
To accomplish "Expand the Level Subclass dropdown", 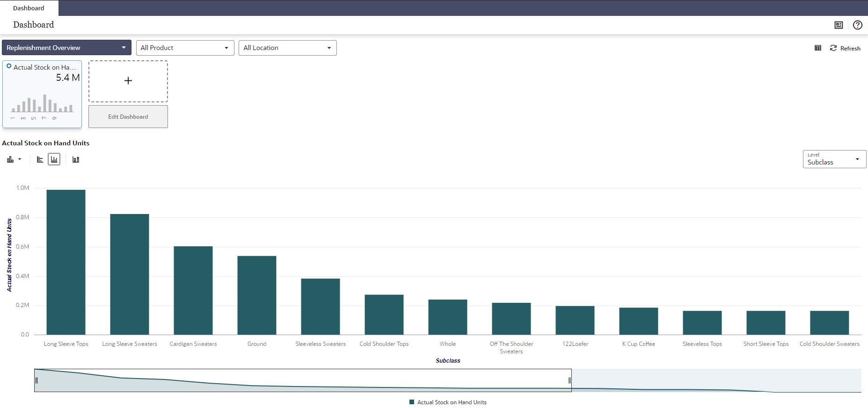I will click(834, 159).
